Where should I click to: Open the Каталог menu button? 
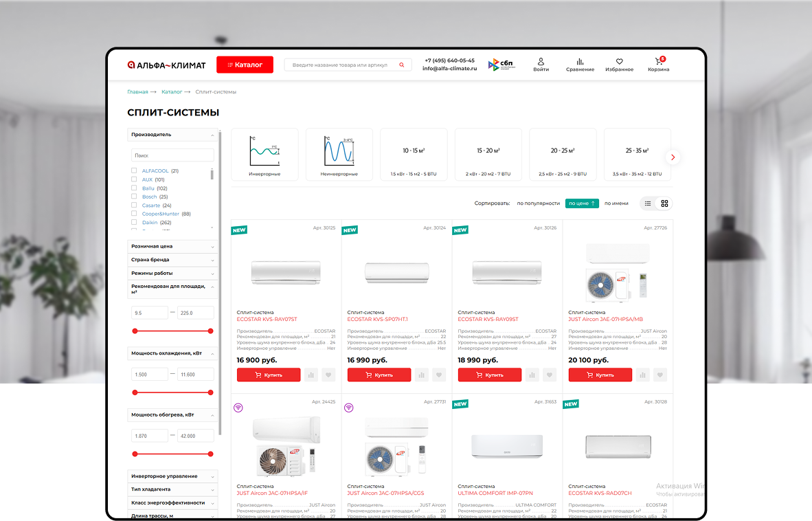(245, 65)
